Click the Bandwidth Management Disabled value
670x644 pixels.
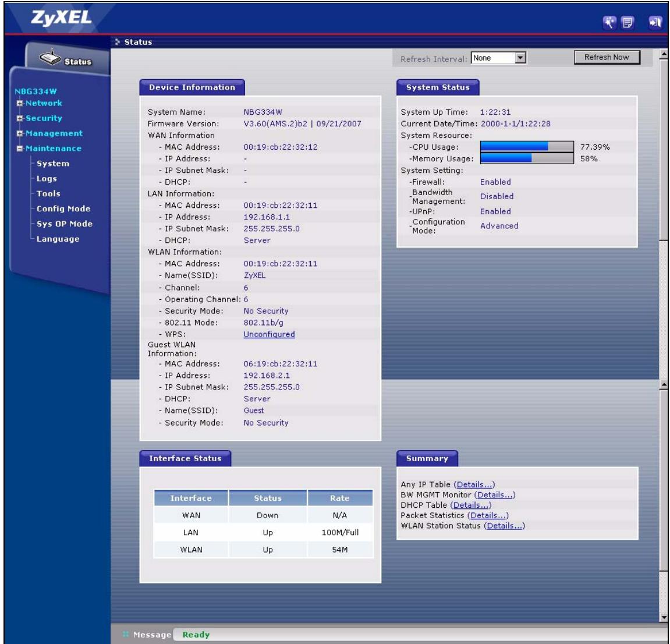pos(497,196)
